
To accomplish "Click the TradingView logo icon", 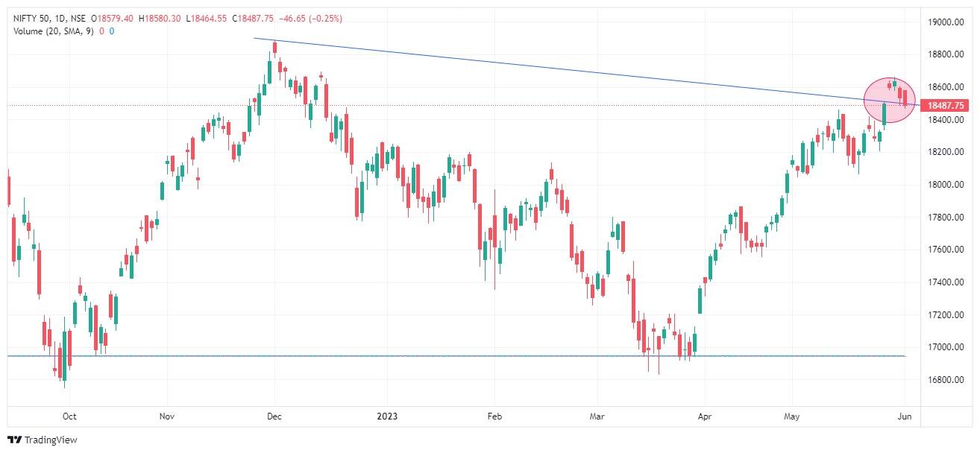I will (15, 440).
